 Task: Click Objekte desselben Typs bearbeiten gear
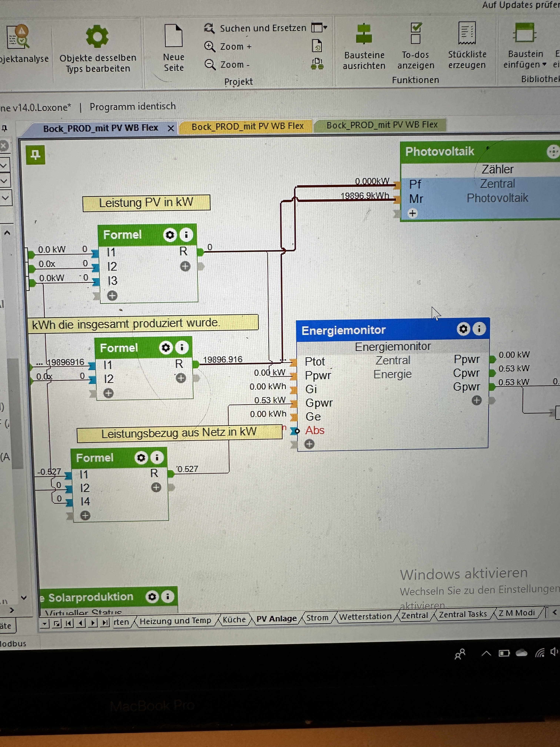(97, 36)
